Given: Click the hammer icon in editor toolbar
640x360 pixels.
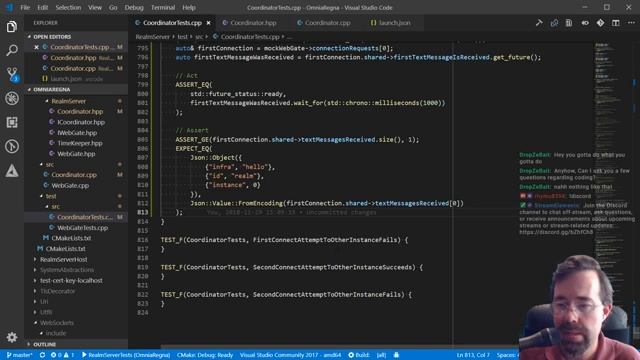Looking at the screenshot, I should (539, 23).
